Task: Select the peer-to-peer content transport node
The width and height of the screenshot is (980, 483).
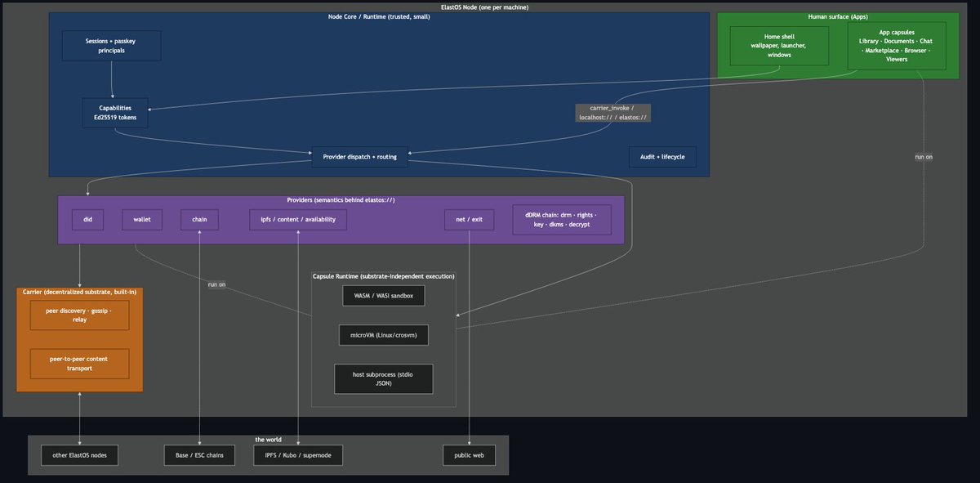Action: [79, 364]
